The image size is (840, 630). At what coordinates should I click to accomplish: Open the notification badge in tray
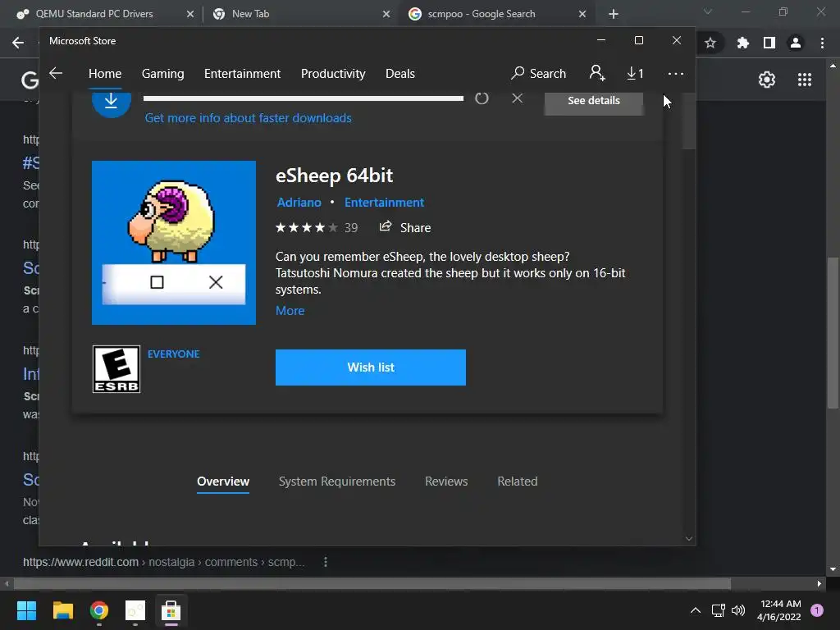[x=817, y=610]
